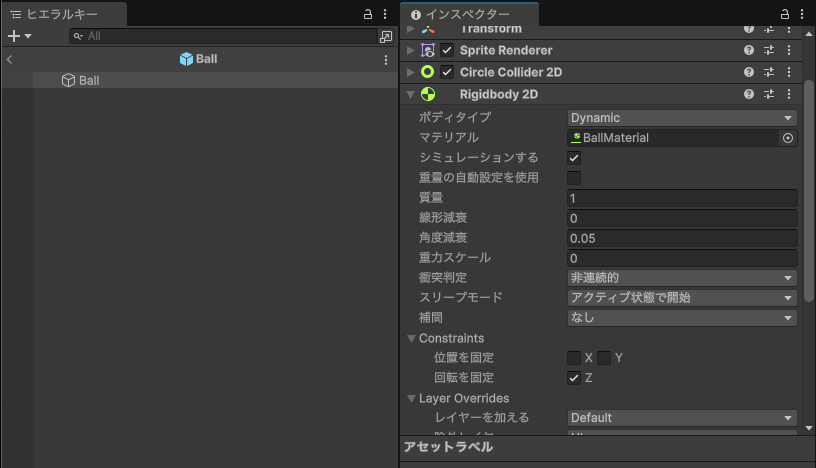Screen dimensions: 816x468
Task: Open Hierarchy panel options menu
Action: coord(385,14)
